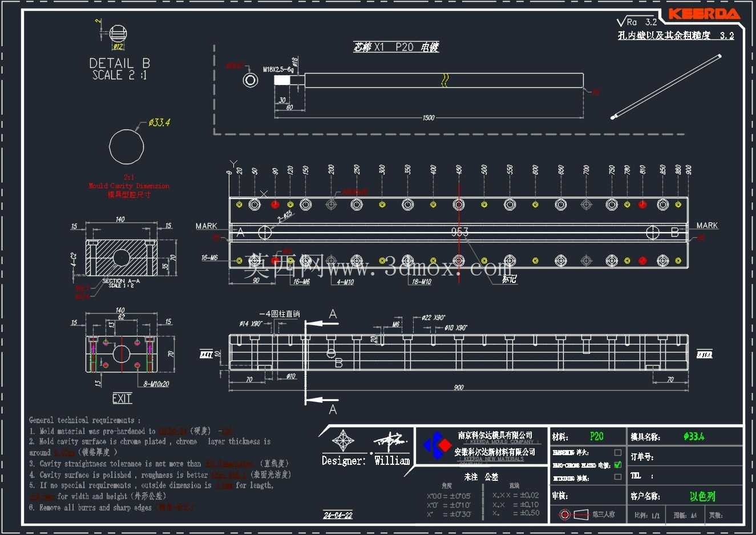Click the 953 label at the plate center

[x=460, y=232]
